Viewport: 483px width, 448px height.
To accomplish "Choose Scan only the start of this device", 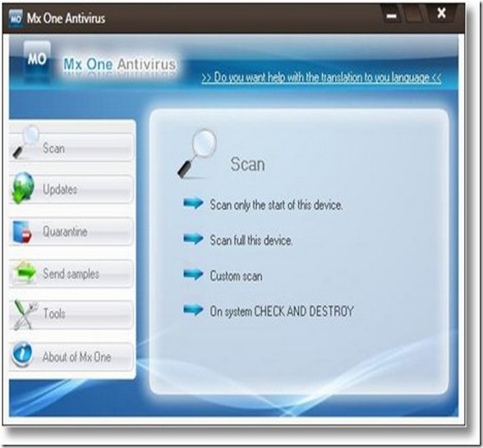I will (276, 204).
